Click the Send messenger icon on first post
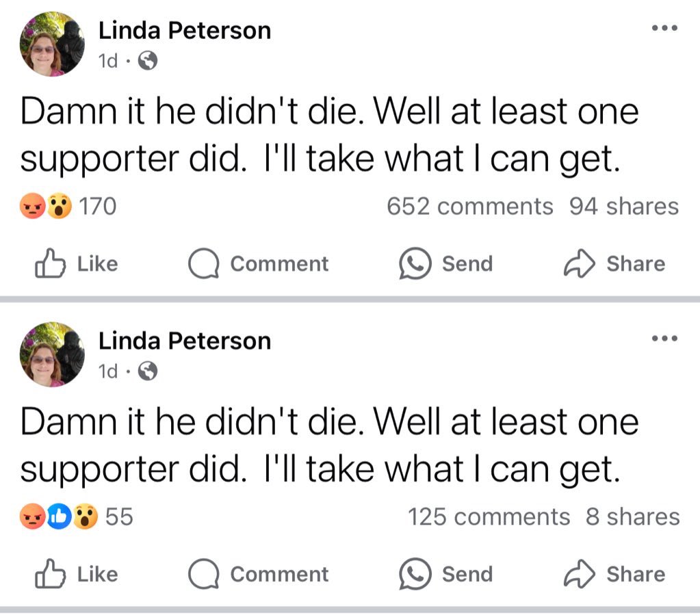 tap(415, 265)
